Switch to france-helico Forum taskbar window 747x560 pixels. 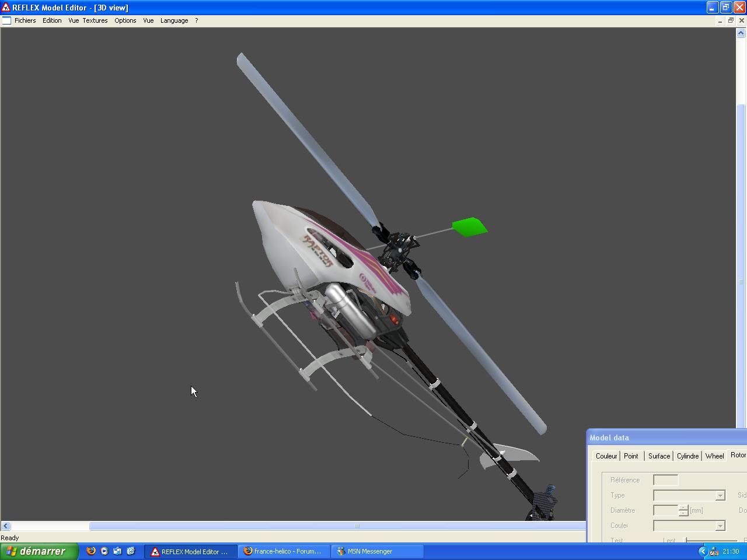(283, 551)
